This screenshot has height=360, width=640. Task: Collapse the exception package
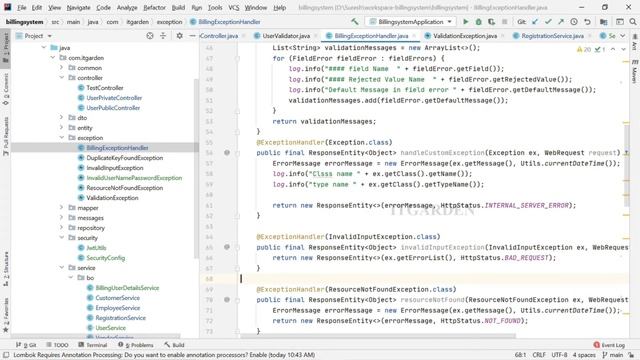point(62,138)
